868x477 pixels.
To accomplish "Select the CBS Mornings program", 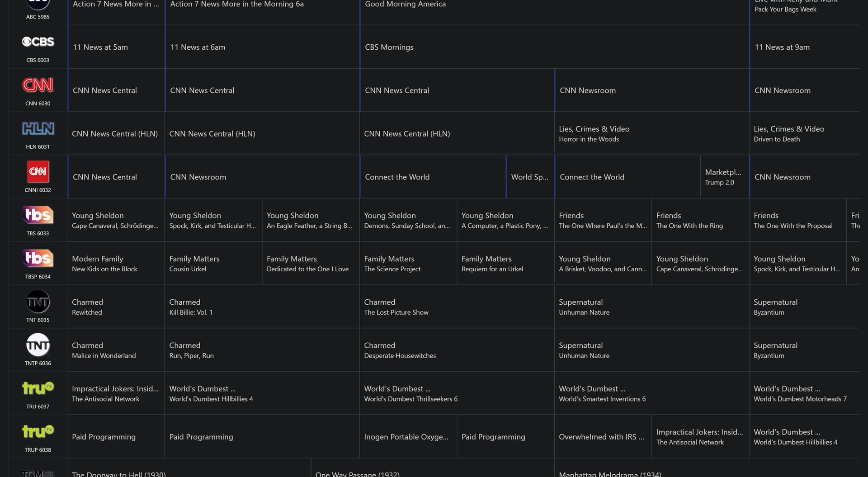I will coord(554,47).
